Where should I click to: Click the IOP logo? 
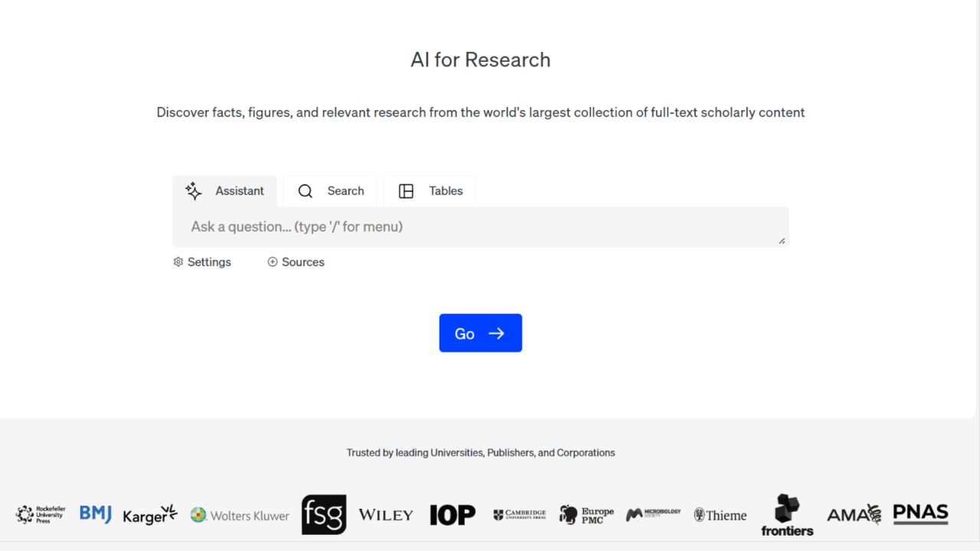452,515
